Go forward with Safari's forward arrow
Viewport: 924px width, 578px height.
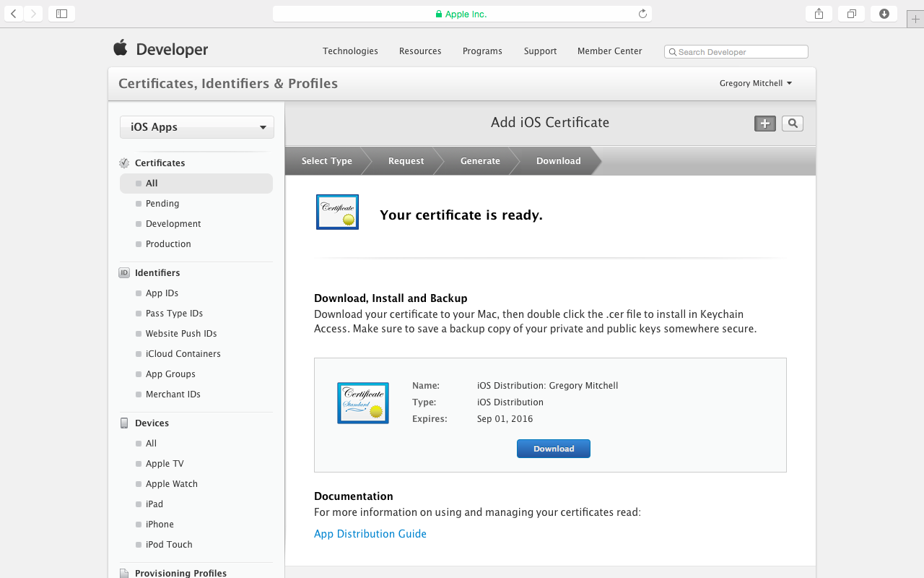[33, 14]
